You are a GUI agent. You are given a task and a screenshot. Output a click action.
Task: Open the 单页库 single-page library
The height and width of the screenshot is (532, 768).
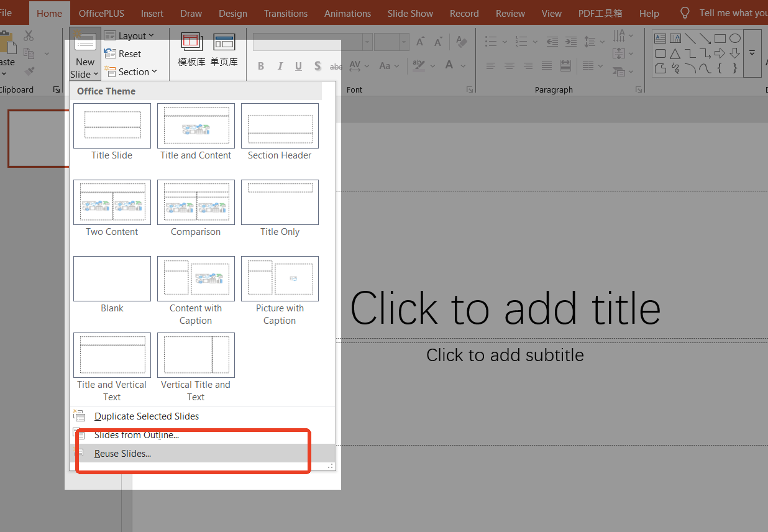tap(224, 49)
